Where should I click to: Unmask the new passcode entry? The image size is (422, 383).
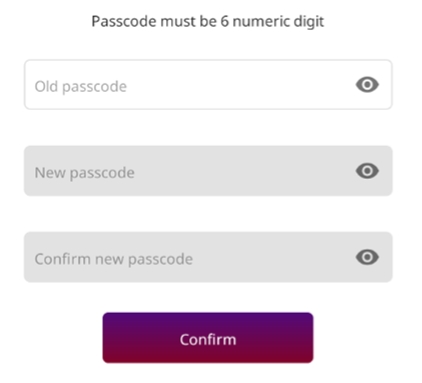[x=367, y=171]
